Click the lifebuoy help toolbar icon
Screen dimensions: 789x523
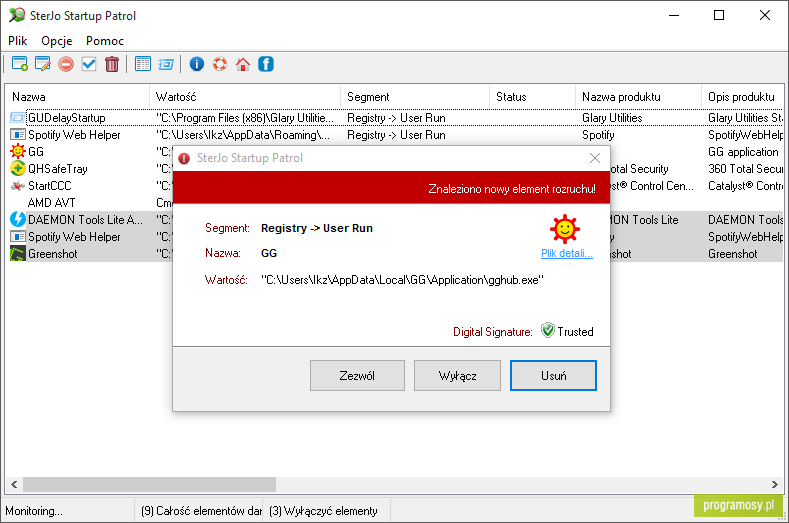pyautogui.click(x=220, y=64)
